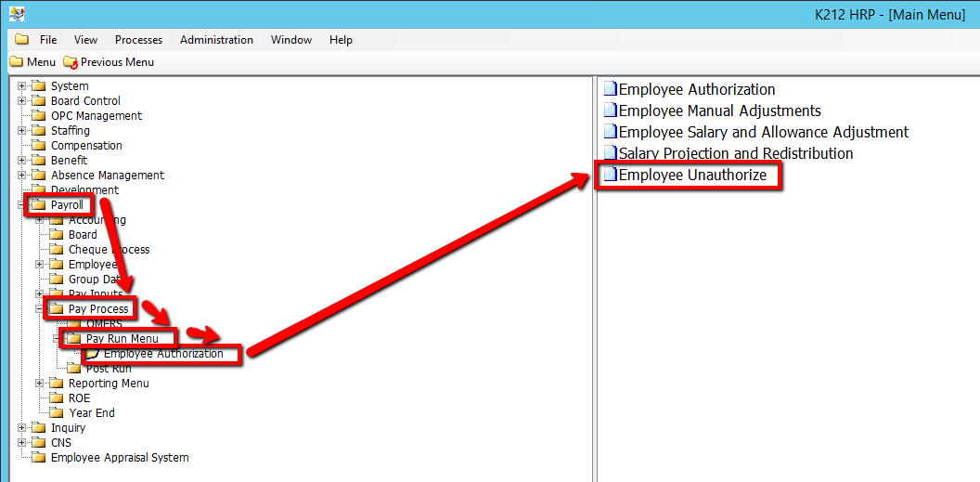Click the Year End folder icon

coord(57,413)
